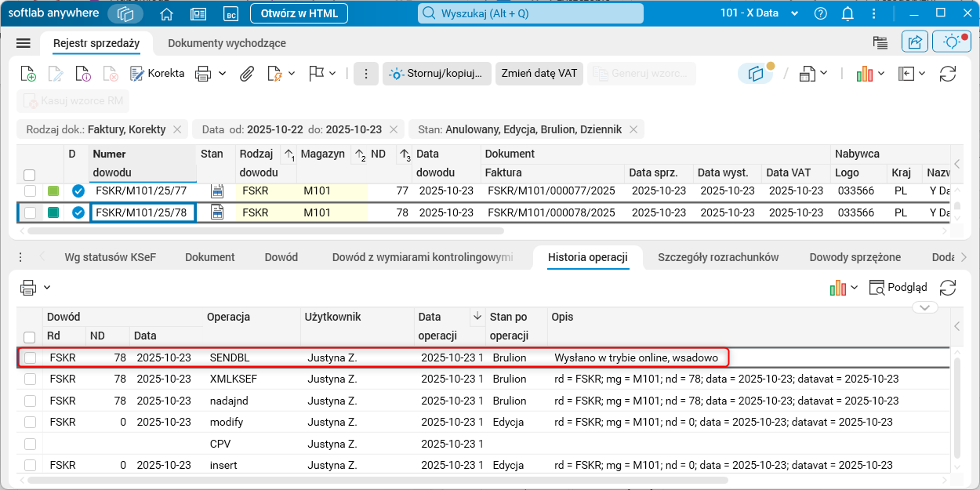
Task: Tick the checkbox for row FSKR/M101/25/77
Action: click(x=30, y=191)
